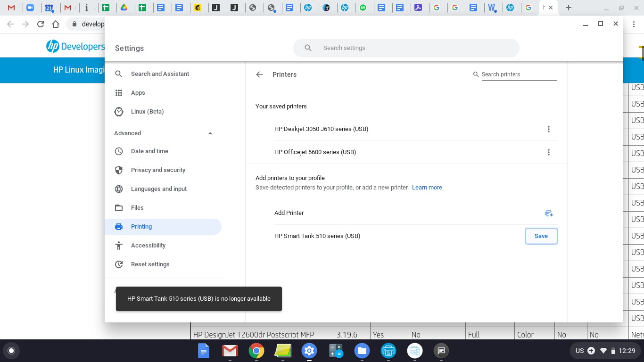Open Chrome from the shelf
This screenshot has height=362, width=644.
pyautogui.click(x=256, y=351)
